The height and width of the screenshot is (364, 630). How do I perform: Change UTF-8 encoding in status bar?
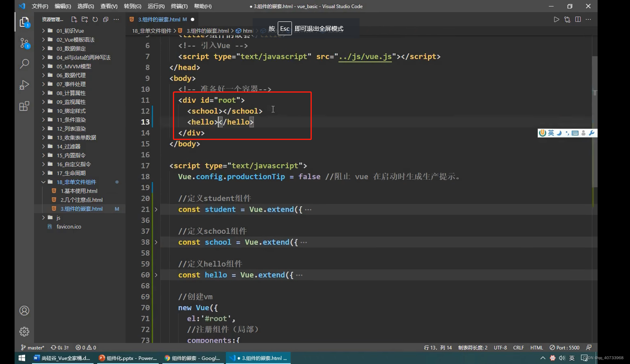[x=500, y=347]
